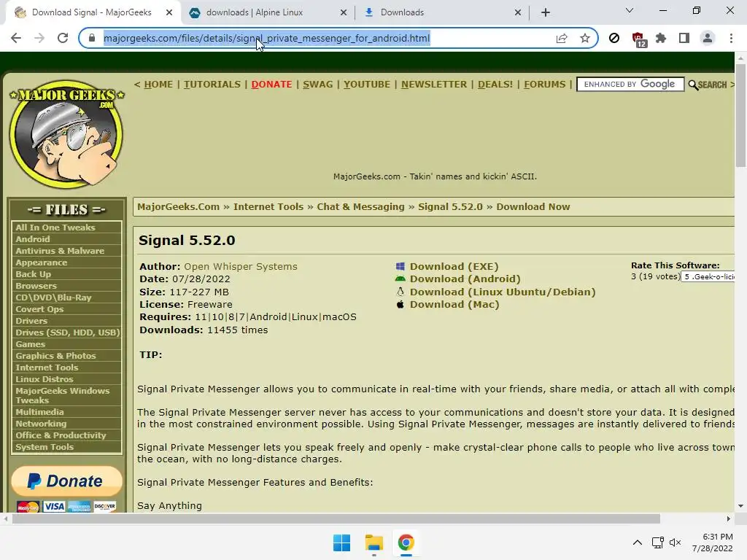
Task: Toggle the browser side panel
Action: coord(684,38)
